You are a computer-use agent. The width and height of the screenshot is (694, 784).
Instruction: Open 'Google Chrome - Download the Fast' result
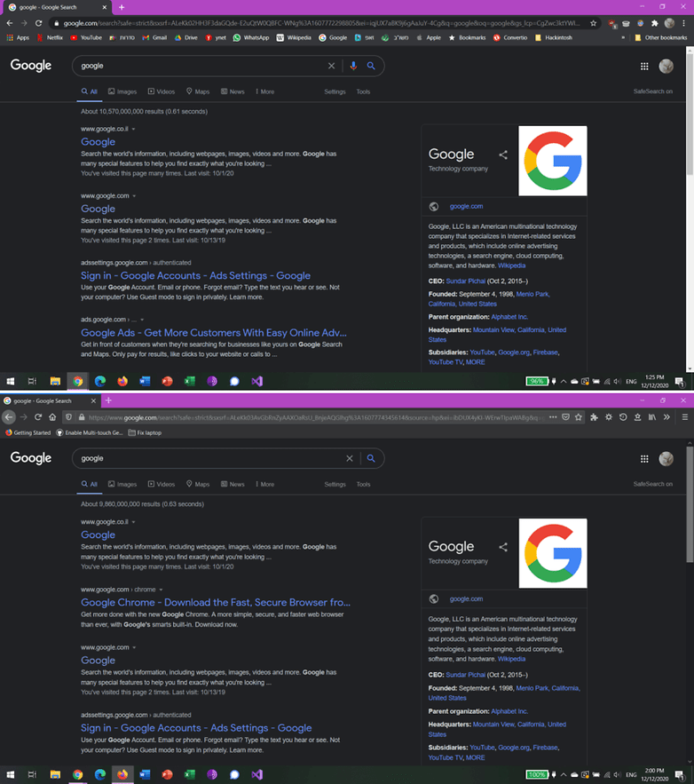(216, 603)
